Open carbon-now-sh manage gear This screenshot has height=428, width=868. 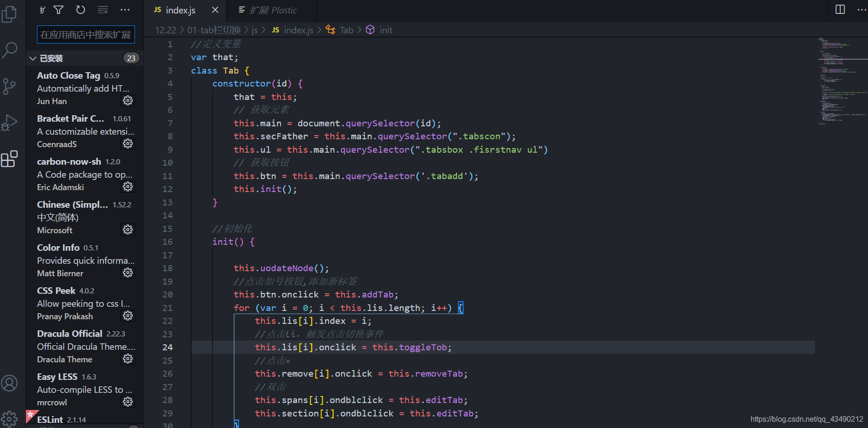tap(128, 186)
